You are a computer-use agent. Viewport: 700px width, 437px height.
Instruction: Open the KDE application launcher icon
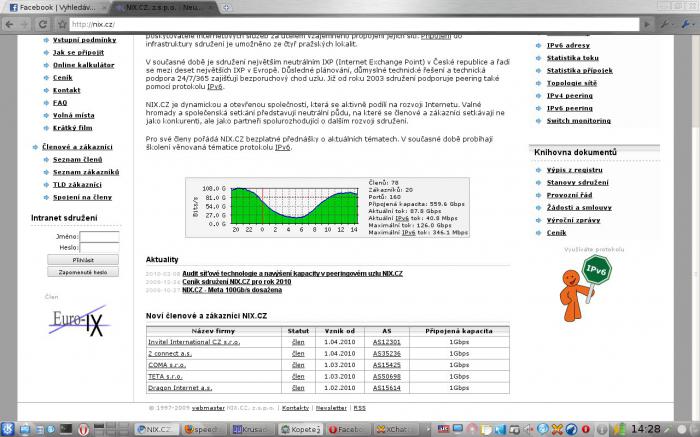coord(8,429)
